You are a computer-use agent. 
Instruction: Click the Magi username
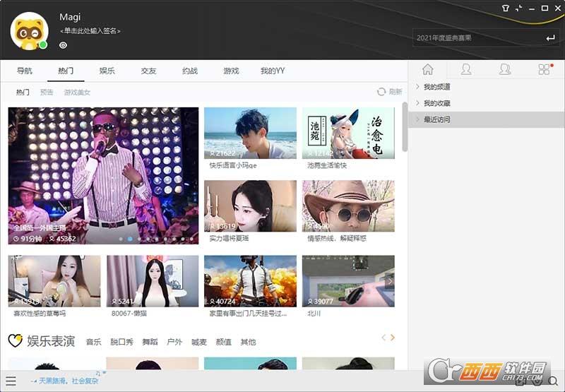[70, 17]
